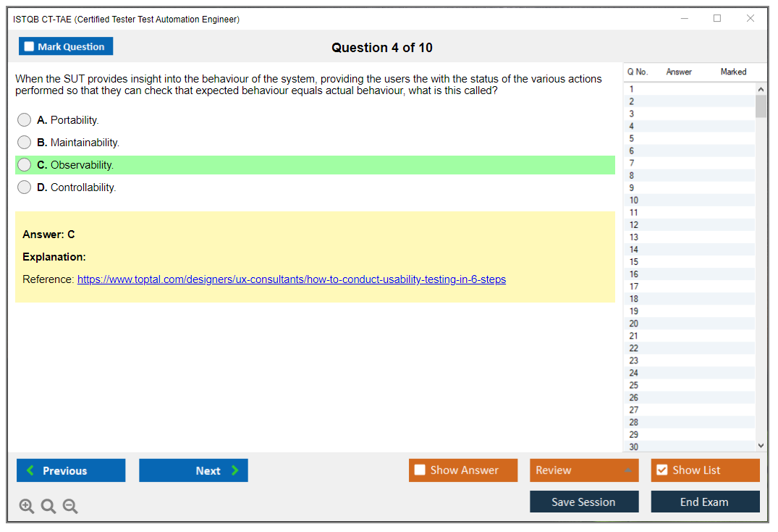The image size is (778, 532).
Task: Open the Review dropdown menu
Action: [x=583, y=470]
